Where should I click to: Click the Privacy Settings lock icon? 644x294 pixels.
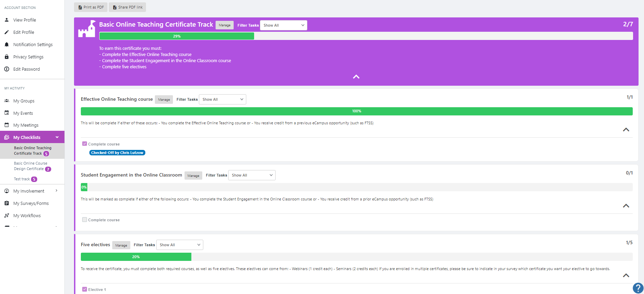pyautogui.click(x=6, y=57)
